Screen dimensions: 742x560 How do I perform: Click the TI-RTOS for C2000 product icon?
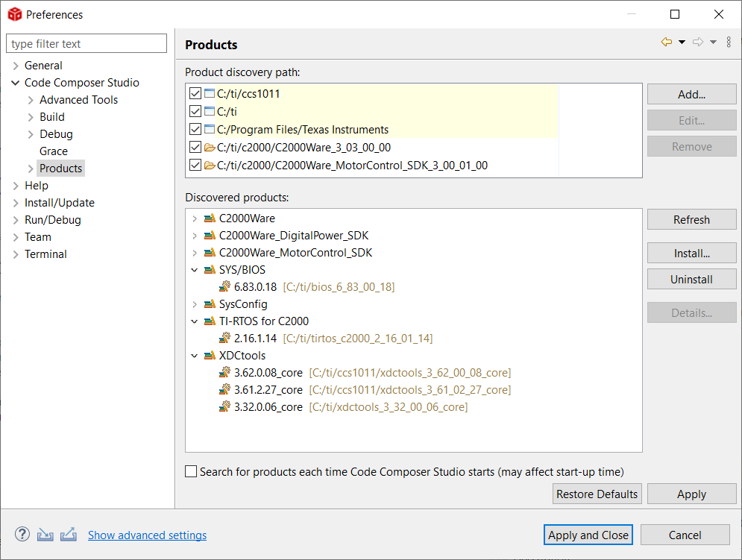[x=210, y=321]
